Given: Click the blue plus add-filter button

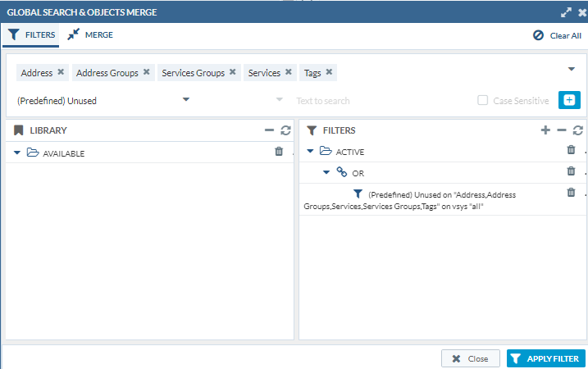Looking at the screenshot, I should pyautogui.click(x=569, y=100).
